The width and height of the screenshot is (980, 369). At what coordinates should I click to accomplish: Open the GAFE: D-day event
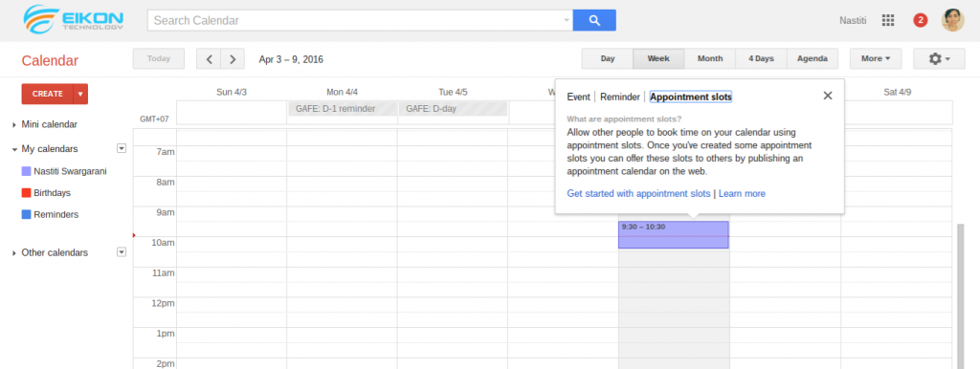(453, 109)
